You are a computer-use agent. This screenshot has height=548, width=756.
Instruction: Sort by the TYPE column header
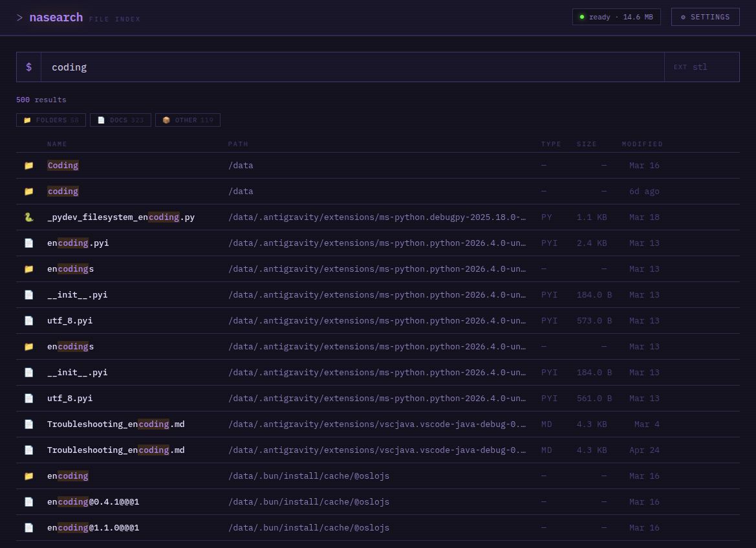coord(551,144)
